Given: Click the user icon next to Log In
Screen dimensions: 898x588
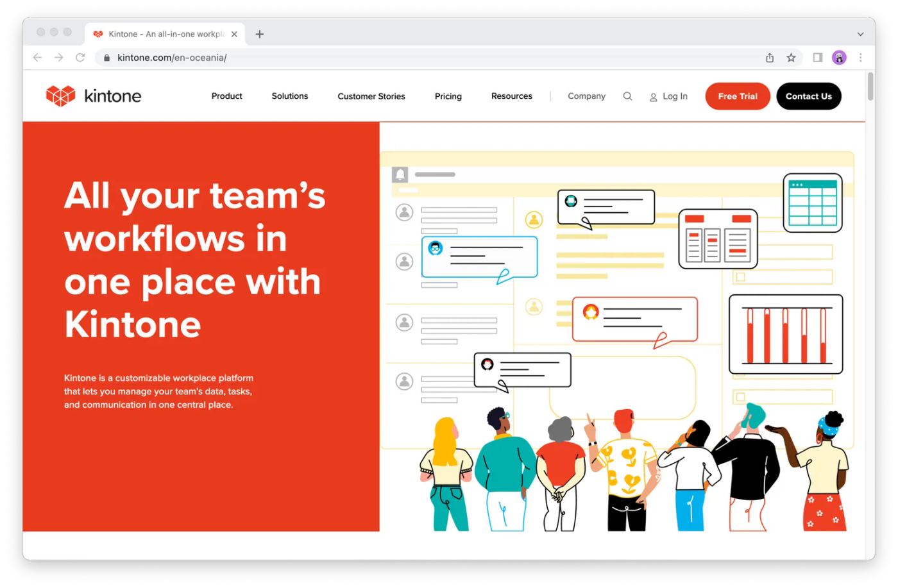Looking at the screenshot, I should click(x=652, y=96).
